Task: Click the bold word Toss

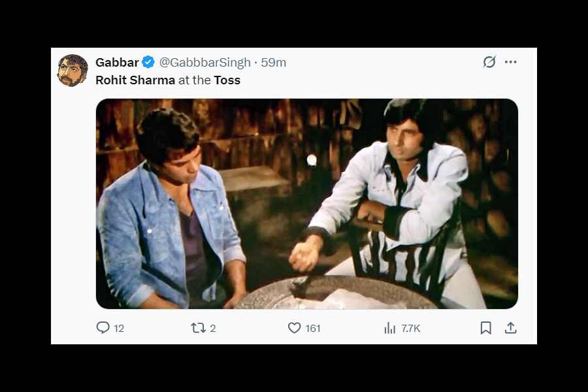Action: [x=227, y=80]
